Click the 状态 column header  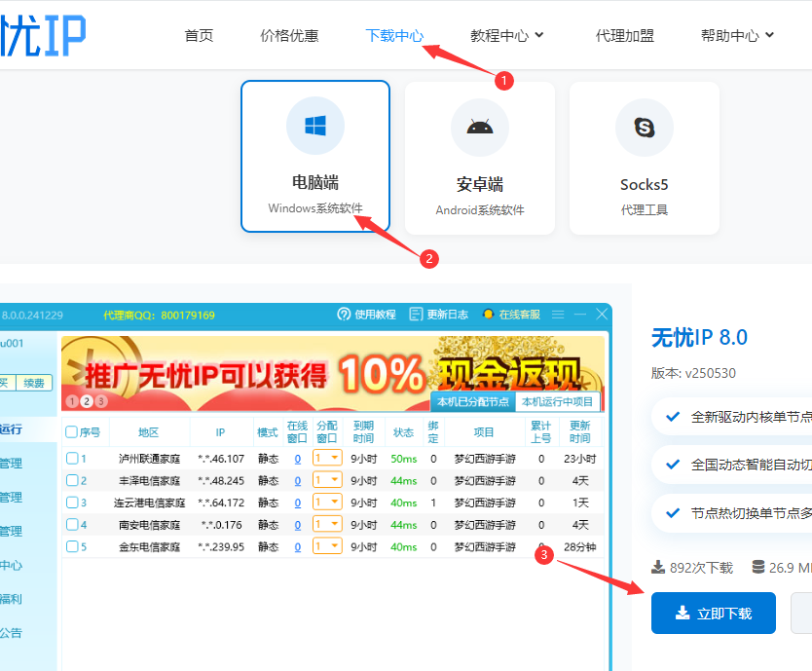[403, 432]
